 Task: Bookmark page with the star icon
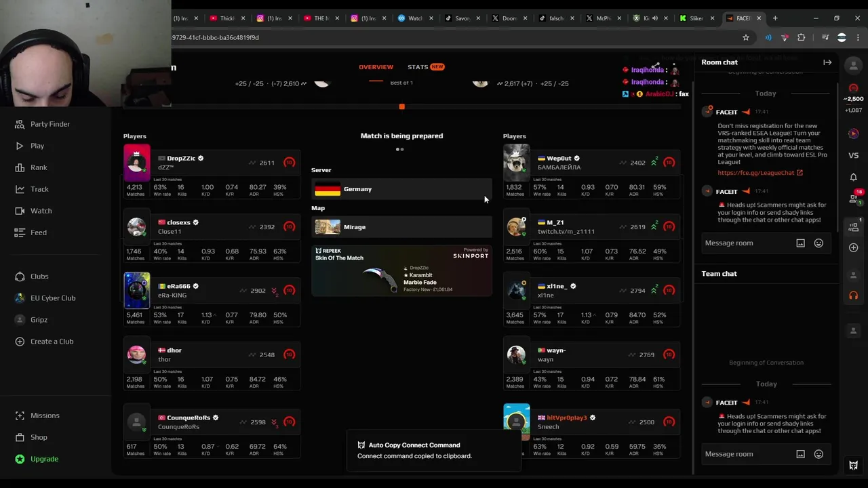click(746, 38)
